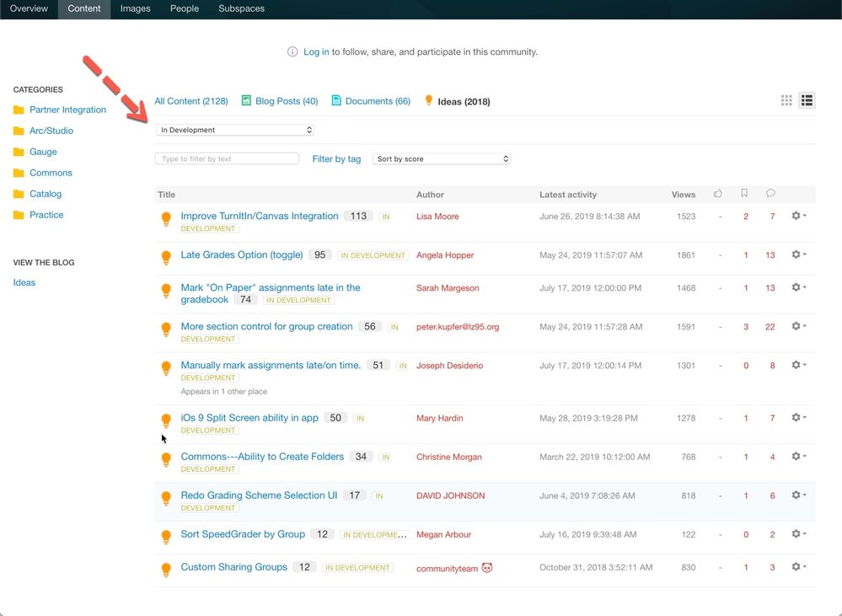Click the Commons folder icon
842x616 pixels.
19,173
